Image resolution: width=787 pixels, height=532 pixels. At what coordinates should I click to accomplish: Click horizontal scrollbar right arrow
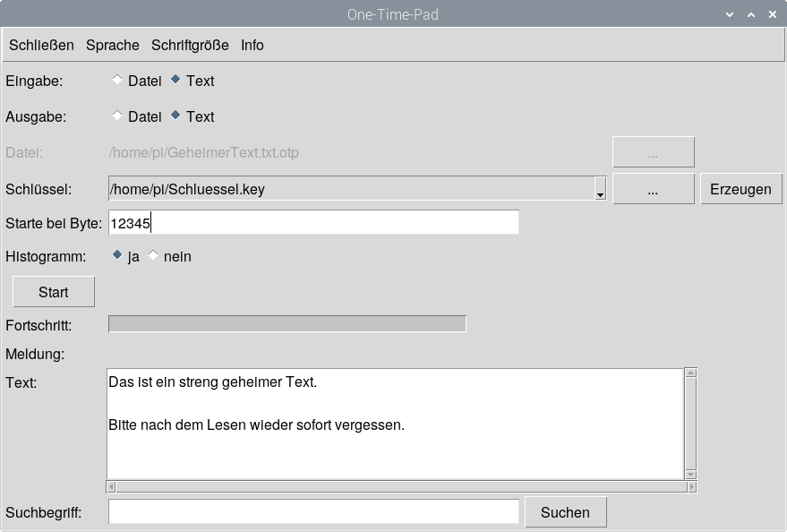[x=691, y=487]
